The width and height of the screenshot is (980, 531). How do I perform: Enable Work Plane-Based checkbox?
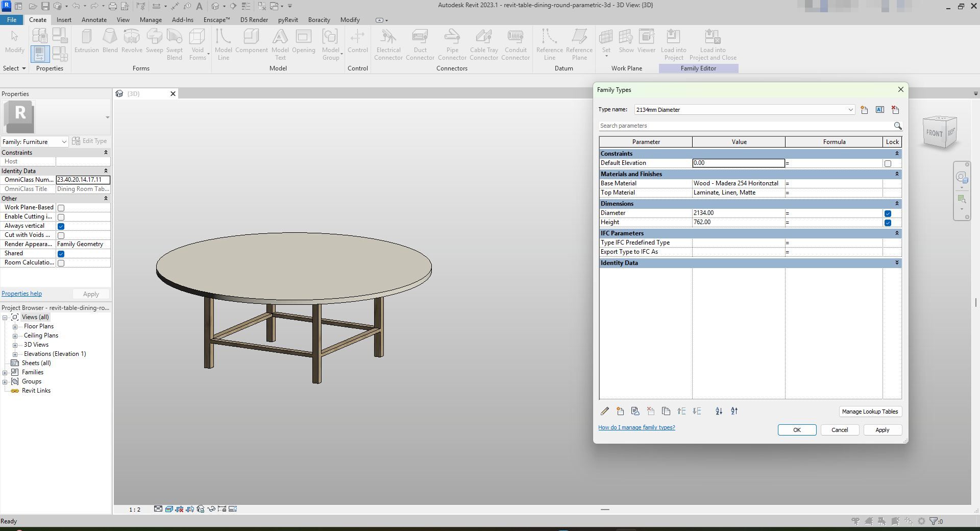[x=61, y=208]
